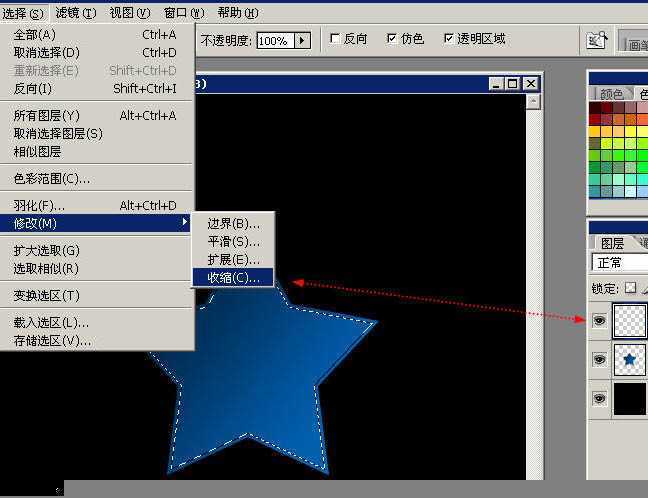
Task: Open 羽化(F)... feather dialog
Action: point(95,205)
